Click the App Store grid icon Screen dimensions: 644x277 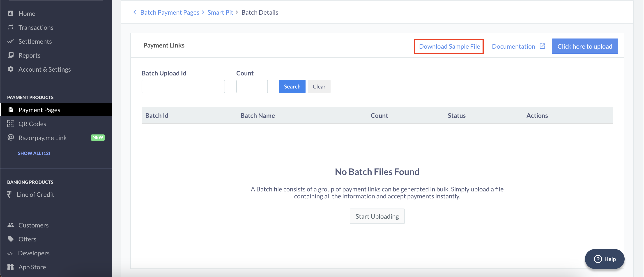tap(11, 267)
